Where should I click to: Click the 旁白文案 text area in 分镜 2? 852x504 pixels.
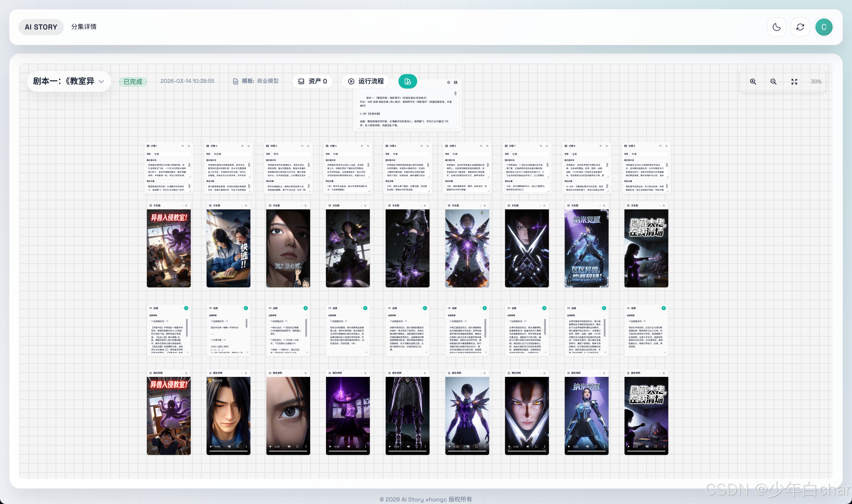pos(228,188)
